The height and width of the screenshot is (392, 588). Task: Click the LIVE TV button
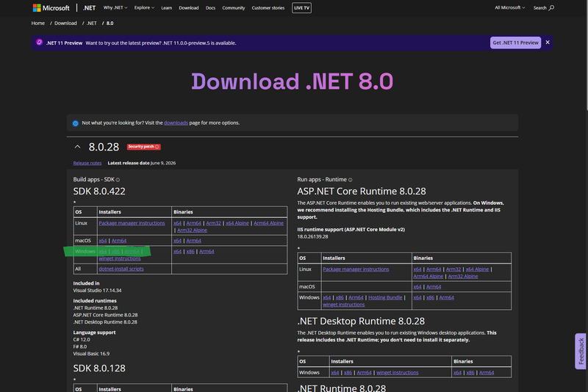[x=301, y=8]
